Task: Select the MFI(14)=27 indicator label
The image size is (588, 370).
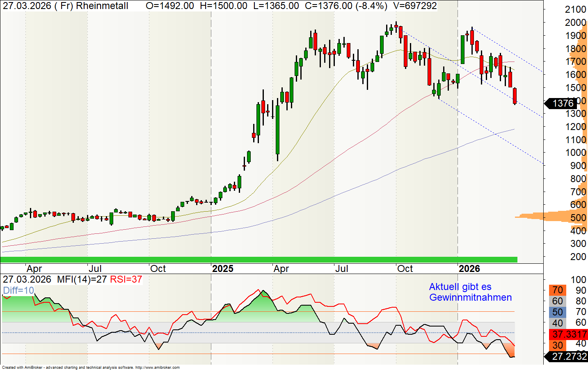Action: (82, 280)
